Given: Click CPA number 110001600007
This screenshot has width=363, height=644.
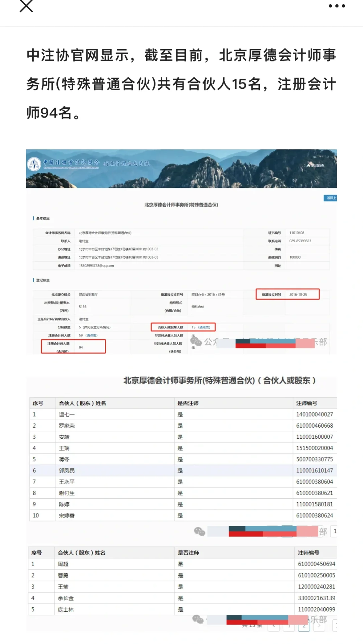Looking at the screenshot, I should pos(314,437).
